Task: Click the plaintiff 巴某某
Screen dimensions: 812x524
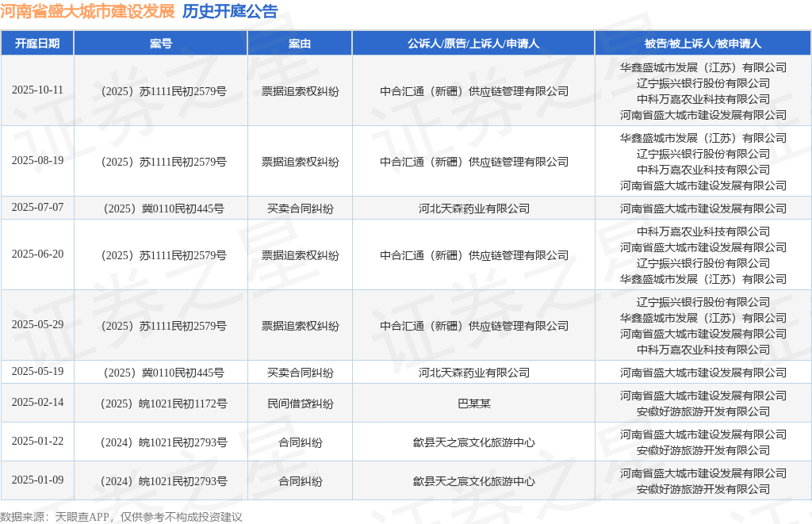Action: pyautogui.click(x=474, y=404)
